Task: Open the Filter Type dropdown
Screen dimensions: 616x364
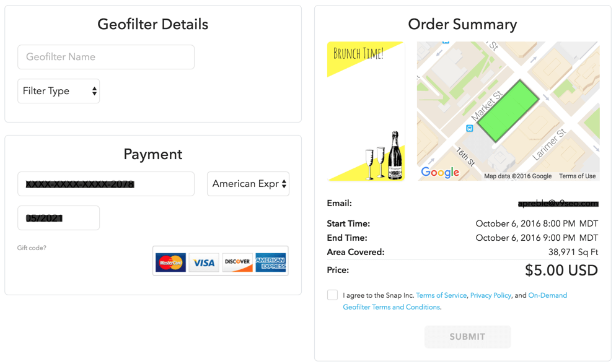Action: [59, 91]
